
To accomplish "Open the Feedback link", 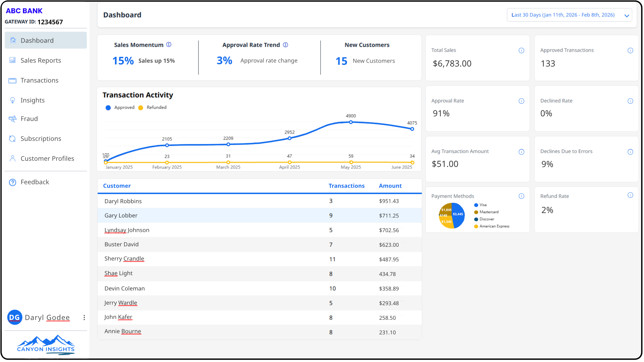I will click(x=35, y=182).
